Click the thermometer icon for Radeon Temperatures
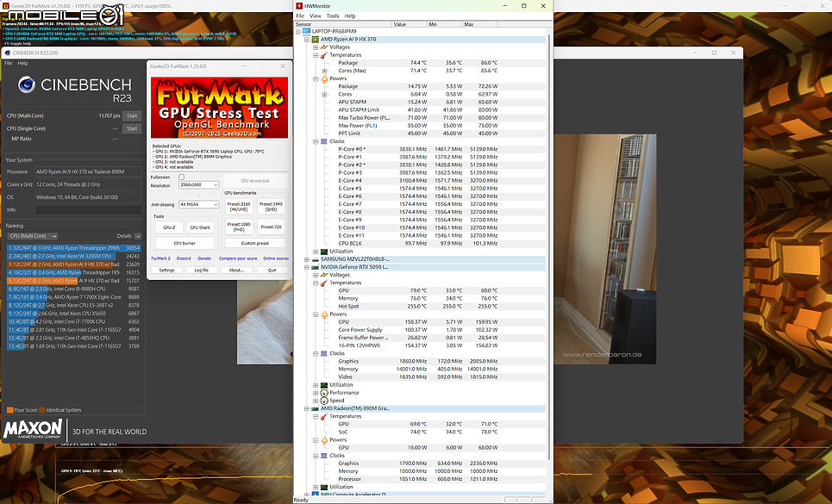 coord(323,417)
